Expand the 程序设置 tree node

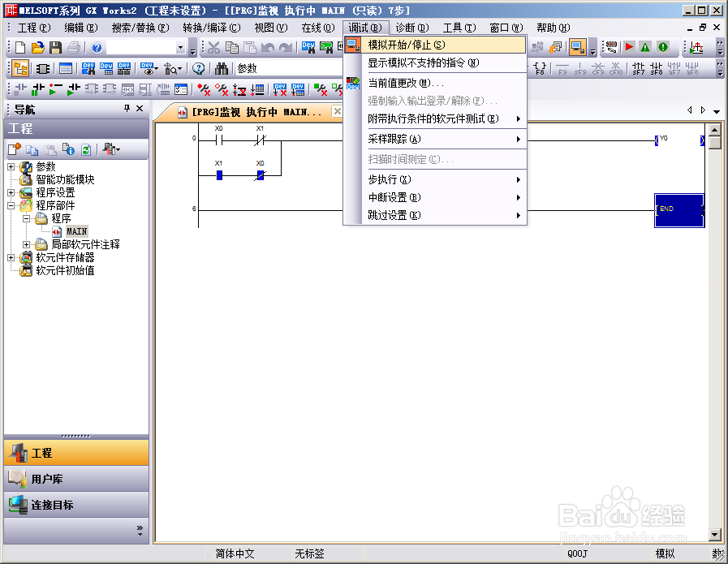11,192
